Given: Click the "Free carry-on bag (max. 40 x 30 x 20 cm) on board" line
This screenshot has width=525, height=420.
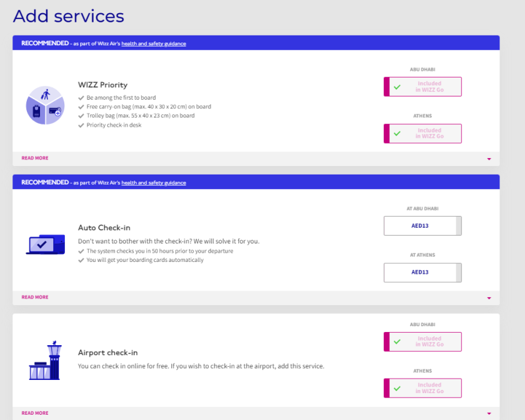Looking at the screenshot, I should pyautogui.click(x=149, y=107).
